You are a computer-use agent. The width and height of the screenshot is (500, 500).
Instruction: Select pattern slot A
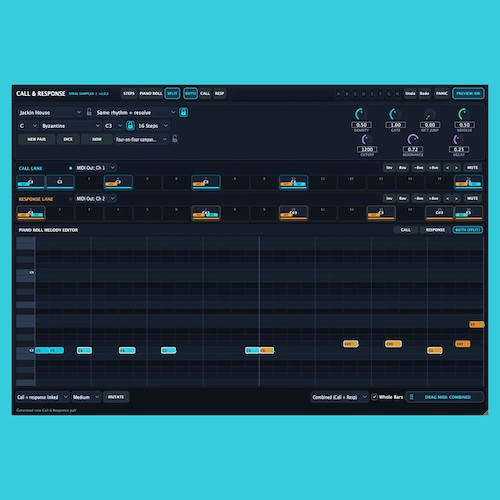[x=338, y=94]
